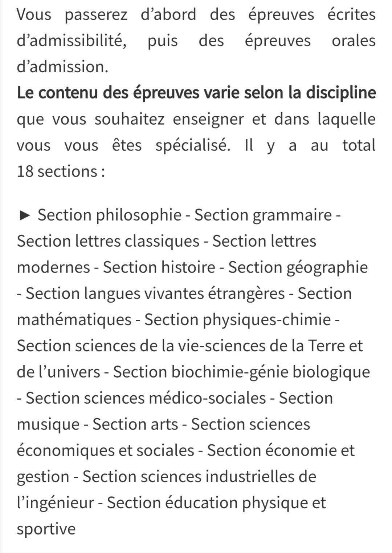Tap the "Section histoire" text
392x553 pixels.
159,267
